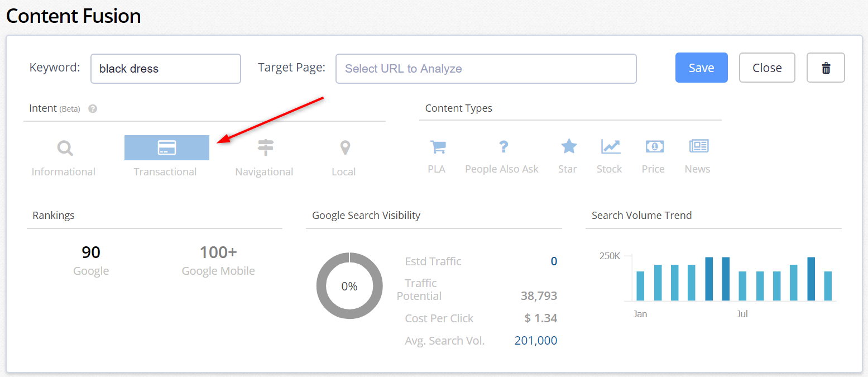Click the 250K axis label

point(610,256)
